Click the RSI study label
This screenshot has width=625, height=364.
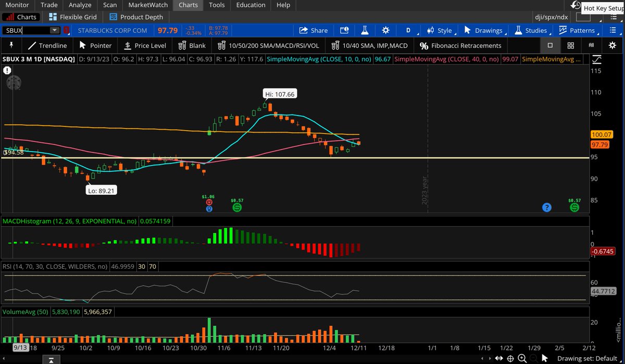point(55,267)
